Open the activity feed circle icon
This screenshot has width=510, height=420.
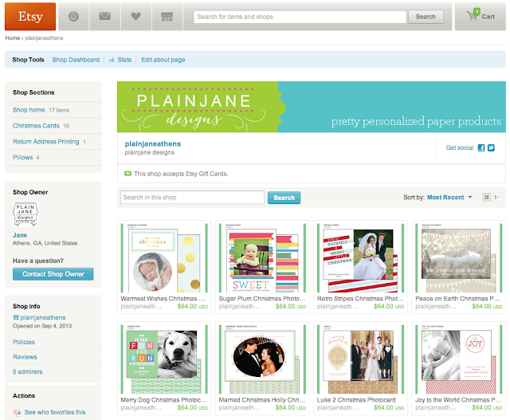tap(73, 16)
